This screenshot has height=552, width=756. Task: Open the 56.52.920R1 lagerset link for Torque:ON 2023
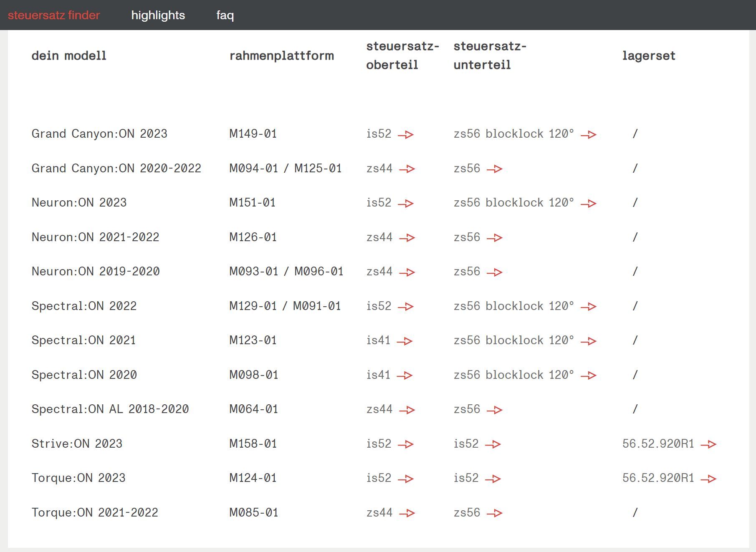[x=658, y=478]
